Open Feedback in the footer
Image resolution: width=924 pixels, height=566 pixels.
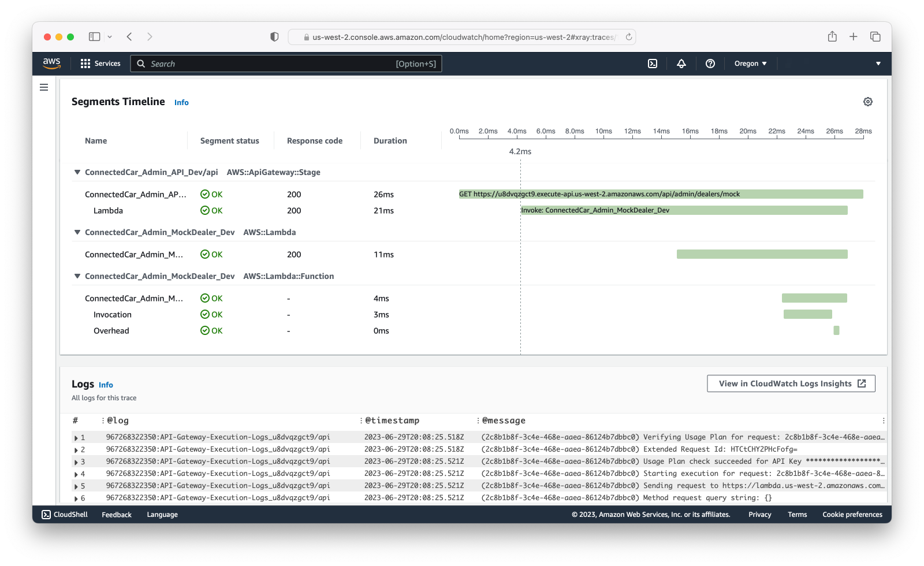pos(117,515)
